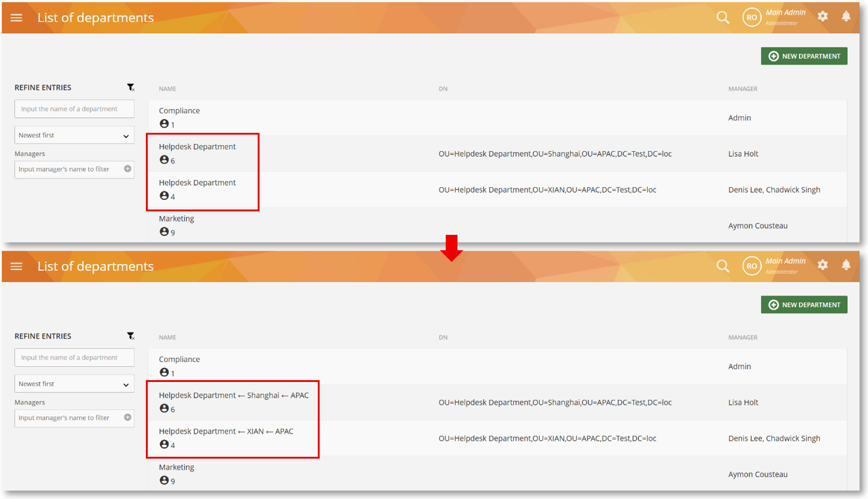
Task: Click settings gear in lower header
Action: click(823, 265)
